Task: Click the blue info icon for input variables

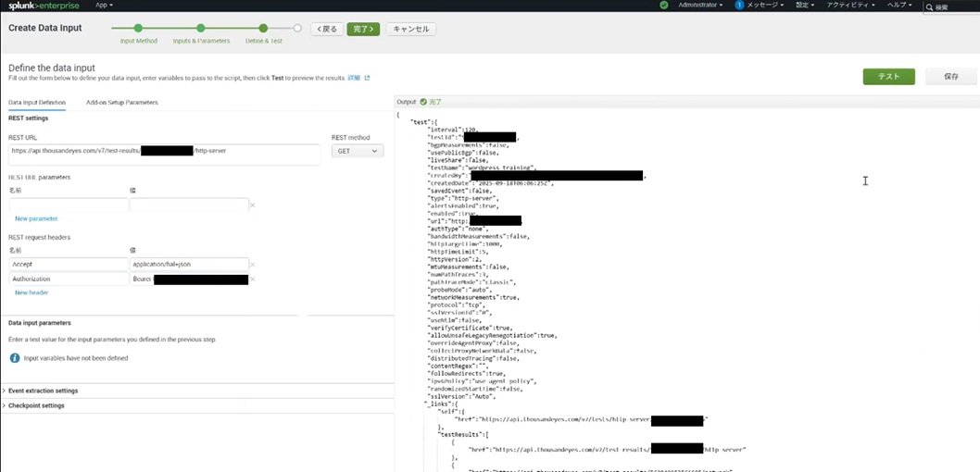Action: tap(15, 357)
